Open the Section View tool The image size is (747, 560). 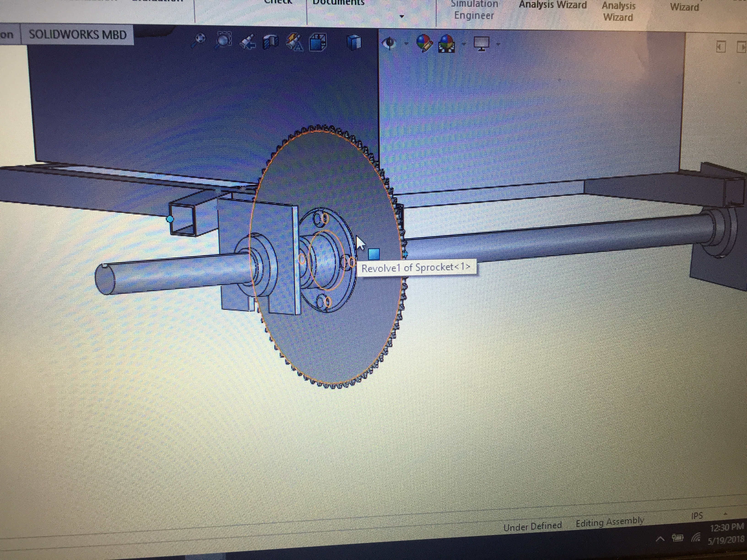[x=271, y=42]
